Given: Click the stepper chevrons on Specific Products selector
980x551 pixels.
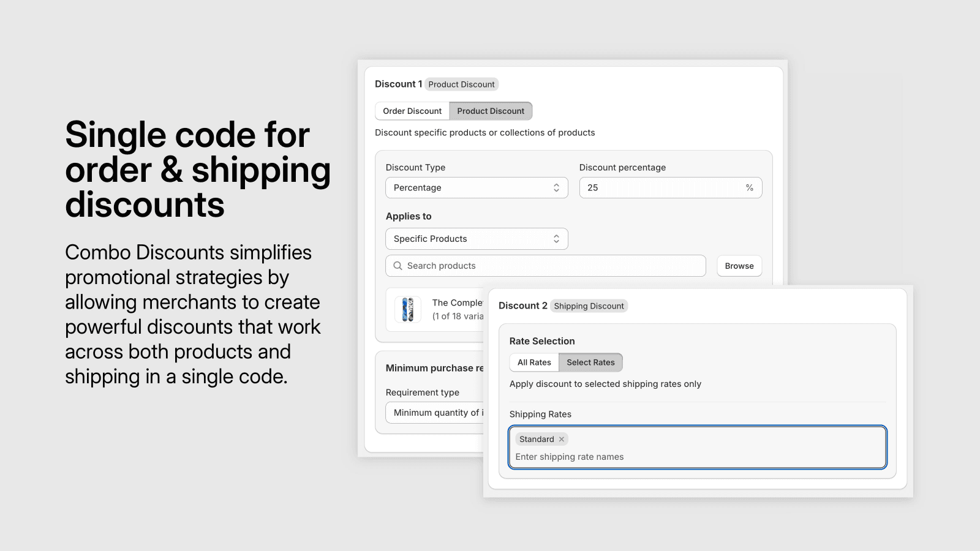Looking at the screenshot, I should coord(556,239).
